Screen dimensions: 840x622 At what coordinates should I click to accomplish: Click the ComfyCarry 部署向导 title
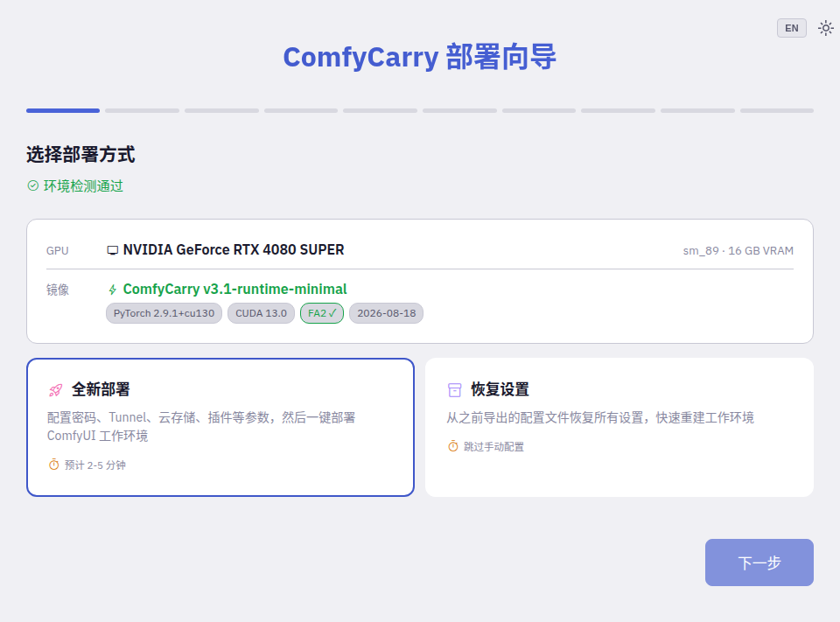[420, 58]
